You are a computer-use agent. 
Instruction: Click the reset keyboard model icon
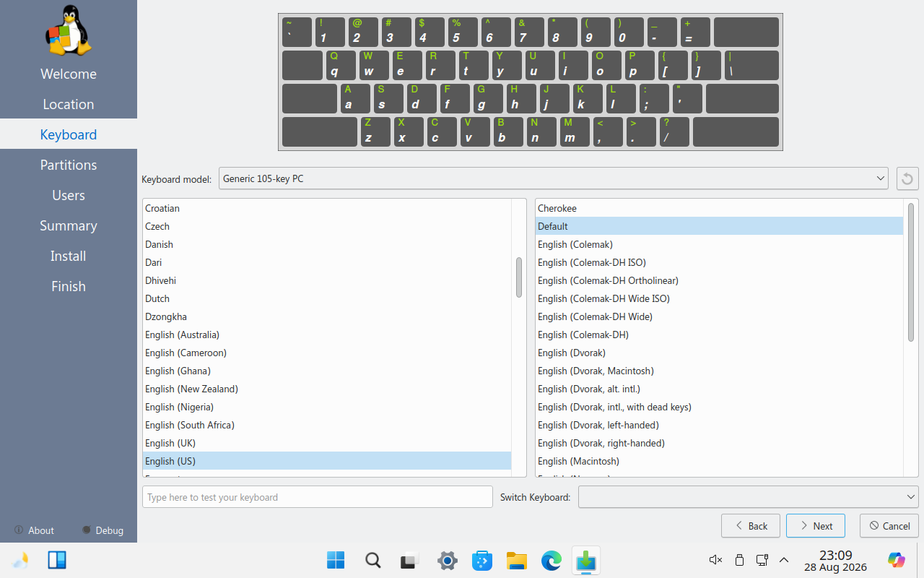[x=907, y=178]
